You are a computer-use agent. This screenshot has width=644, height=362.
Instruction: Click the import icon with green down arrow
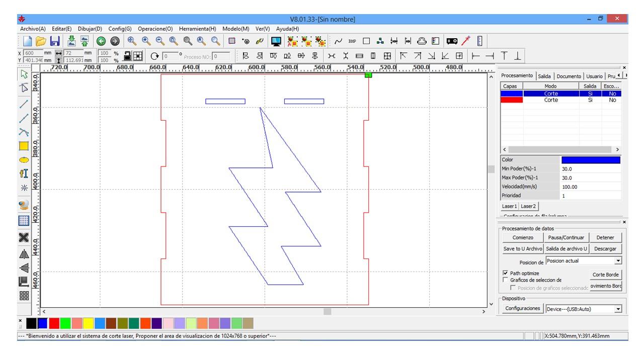click(71, 41)
